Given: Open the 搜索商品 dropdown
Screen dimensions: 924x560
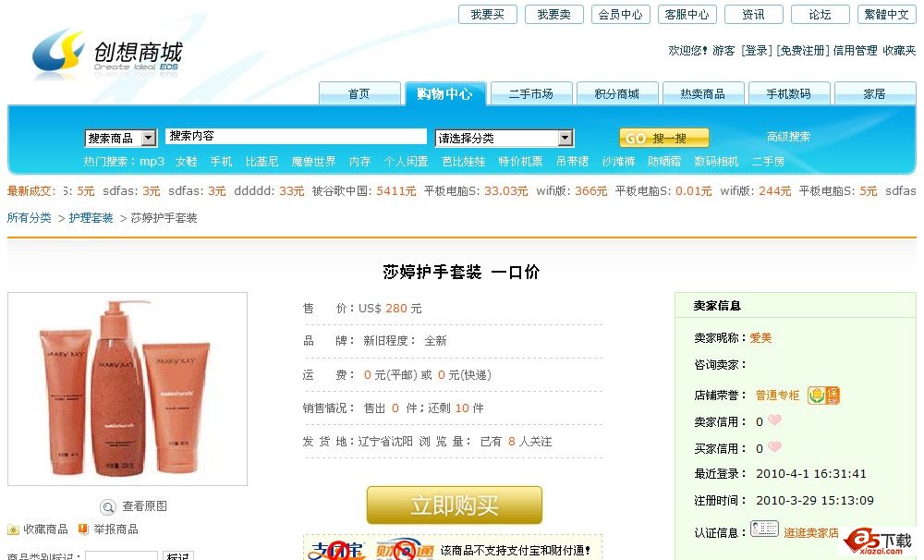Looking at the screenshot, I should click(x=121, y=138).
